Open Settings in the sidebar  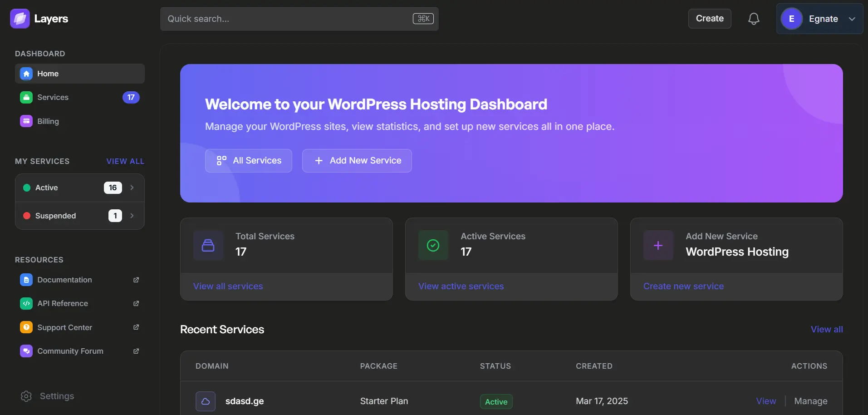[x=48, y=396]
